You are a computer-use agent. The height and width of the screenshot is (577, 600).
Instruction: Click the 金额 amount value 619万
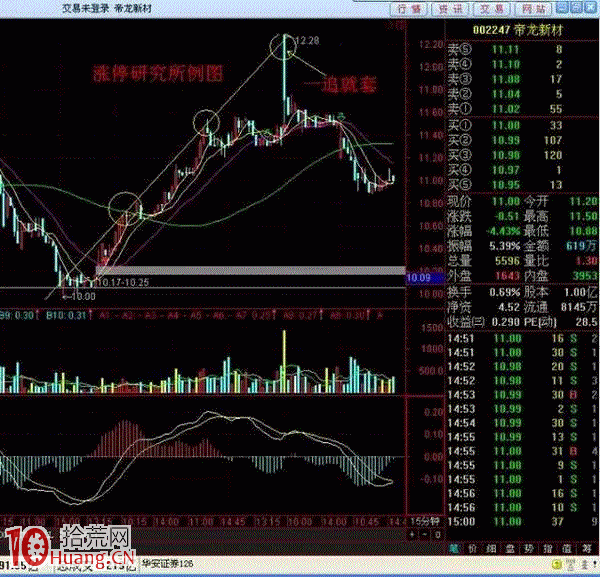click(x=582, y=246)
